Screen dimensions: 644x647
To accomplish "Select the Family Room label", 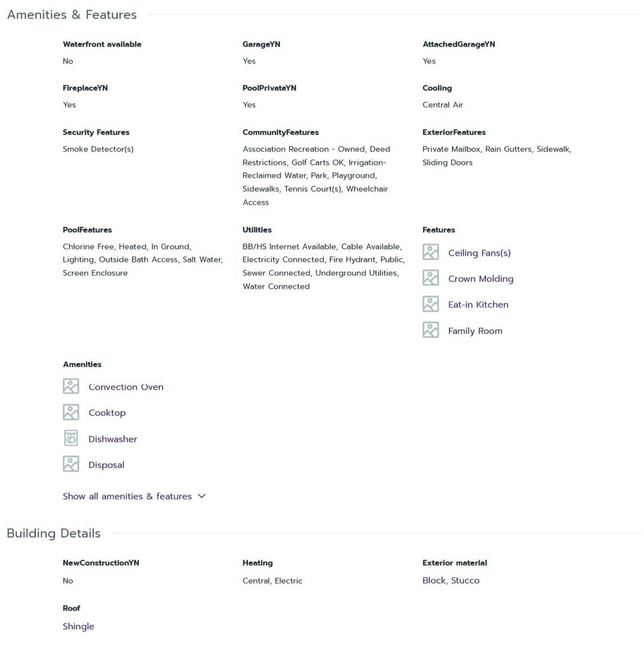I will coord(475,331).
